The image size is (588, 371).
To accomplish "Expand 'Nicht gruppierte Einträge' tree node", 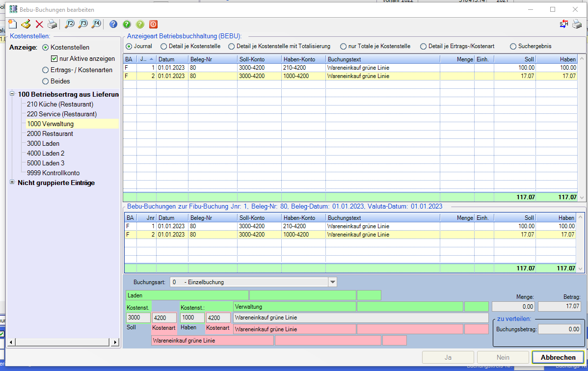I will (12, 183).
